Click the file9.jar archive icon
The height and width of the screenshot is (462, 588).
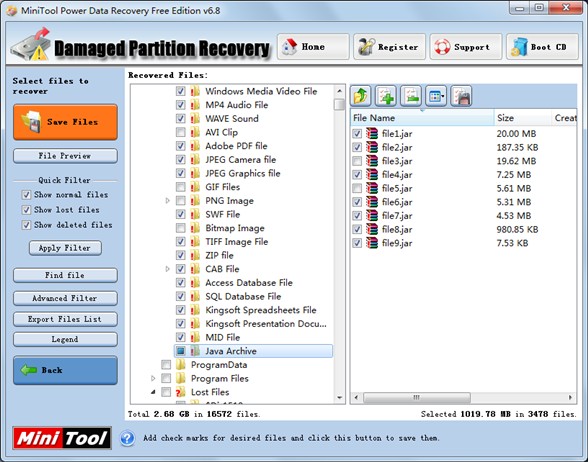coord(372,243)
